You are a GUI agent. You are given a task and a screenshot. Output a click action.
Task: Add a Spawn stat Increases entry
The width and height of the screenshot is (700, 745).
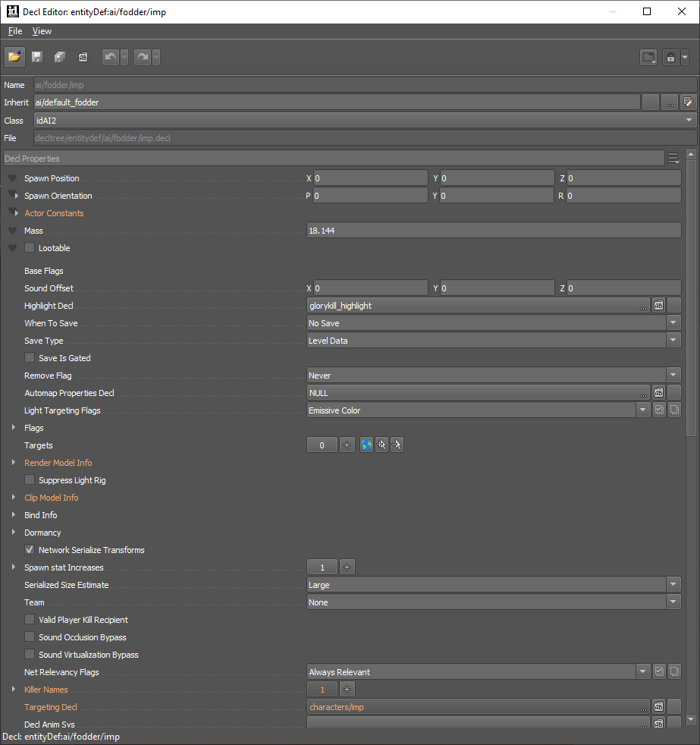[x=347, y=567]
